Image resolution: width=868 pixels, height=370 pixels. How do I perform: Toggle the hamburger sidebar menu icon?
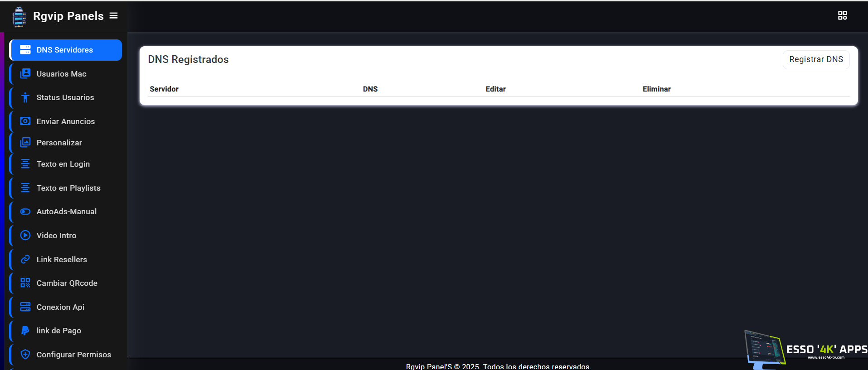coord(114,16)
